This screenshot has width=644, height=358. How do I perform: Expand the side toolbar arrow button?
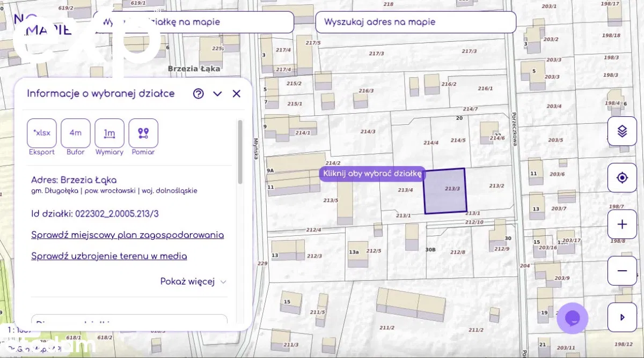(x=622, y=317)
